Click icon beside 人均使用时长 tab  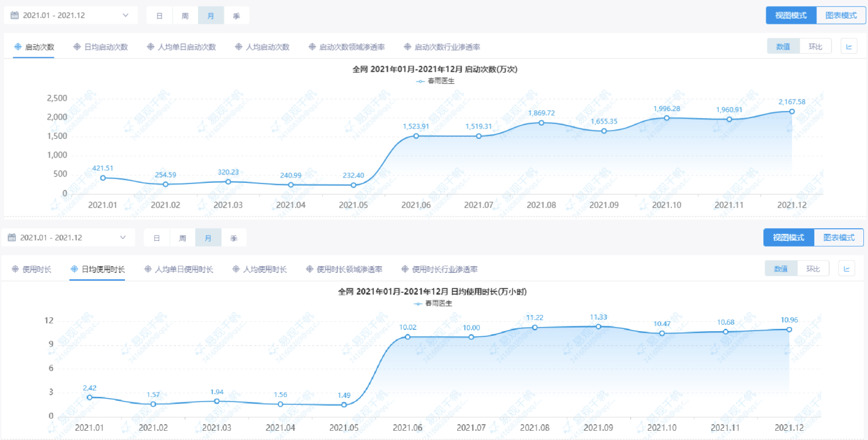coord(236,269)
